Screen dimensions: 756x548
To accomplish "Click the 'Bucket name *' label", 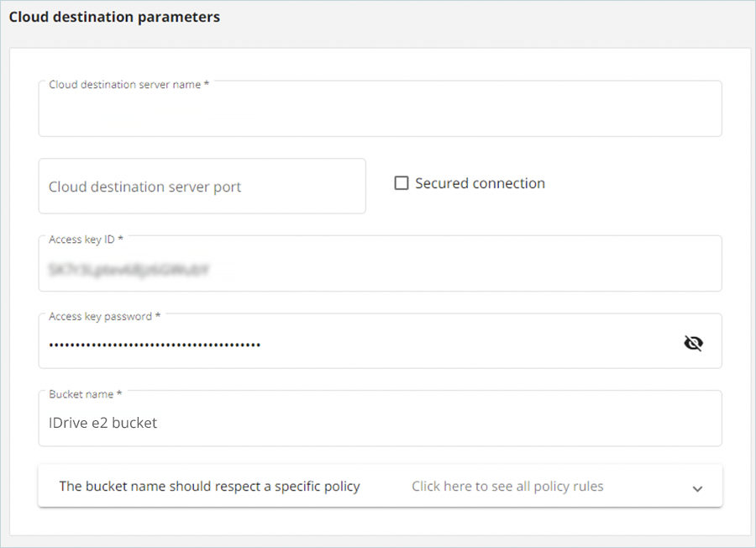I will (x=85, y=394).
